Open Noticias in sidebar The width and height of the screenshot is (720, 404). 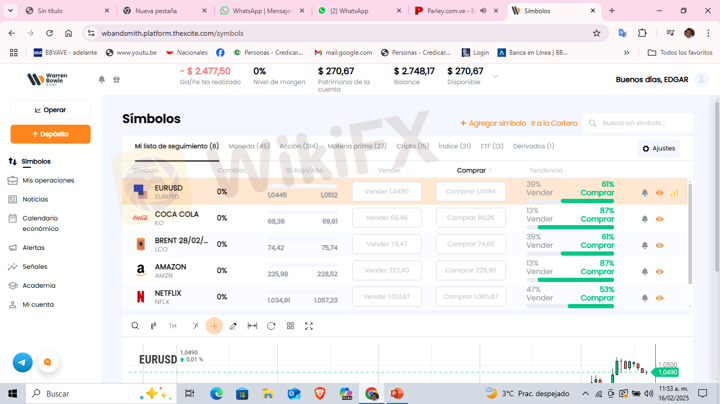(28, 199)
